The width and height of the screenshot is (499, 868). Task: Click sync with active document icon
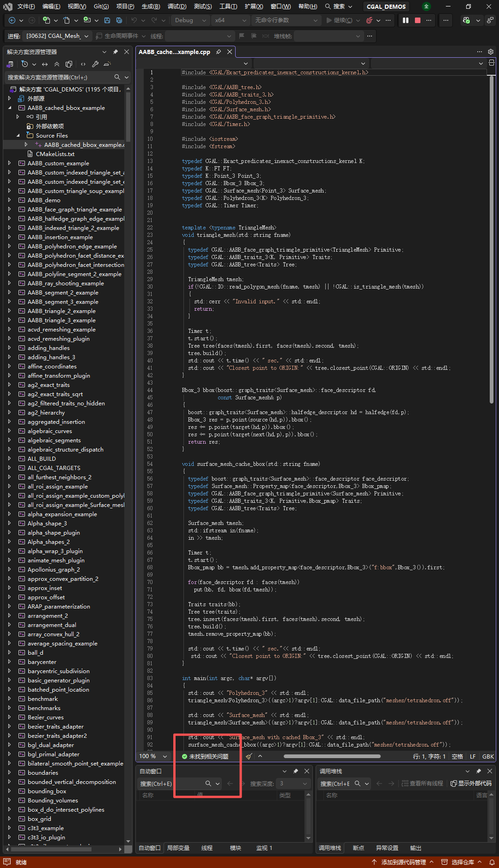coord(45,64)
